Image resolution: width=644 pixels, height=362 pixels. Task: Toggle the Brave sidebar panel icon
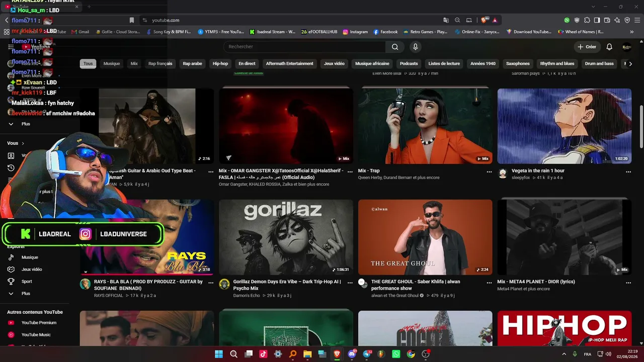coord(597,20)
